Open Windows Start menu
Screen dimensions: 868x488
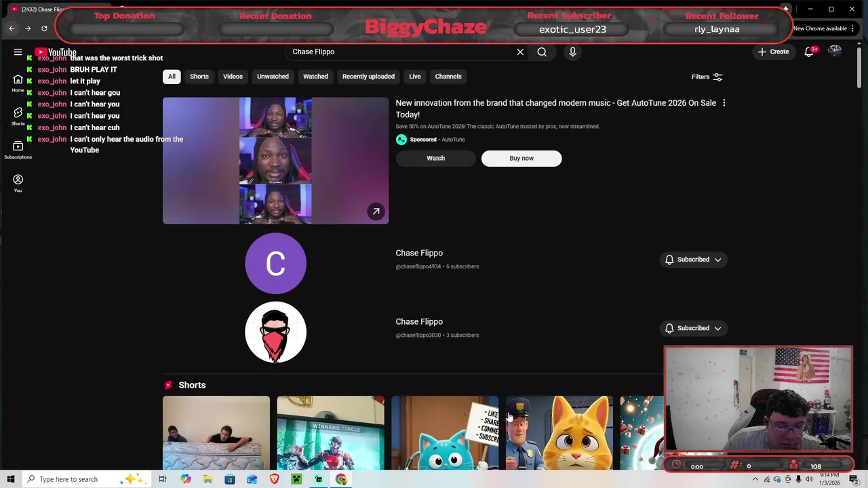pyautogui.click(x=11, y=479)
